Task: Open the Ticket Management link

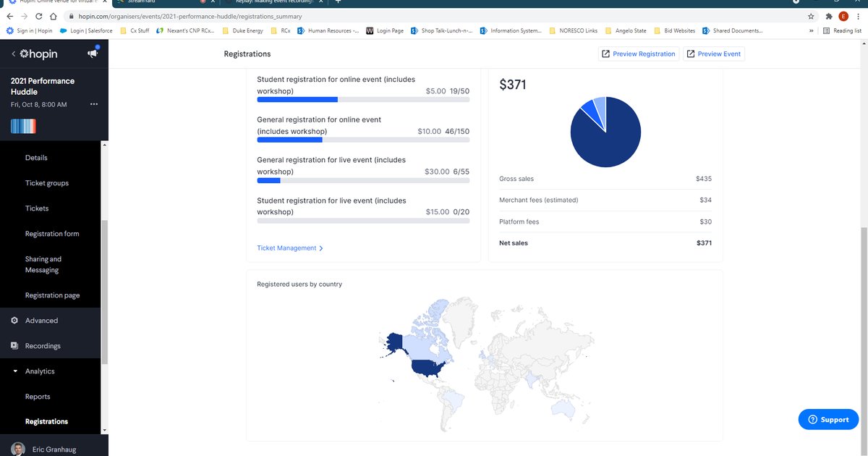Action: point(289,248)
